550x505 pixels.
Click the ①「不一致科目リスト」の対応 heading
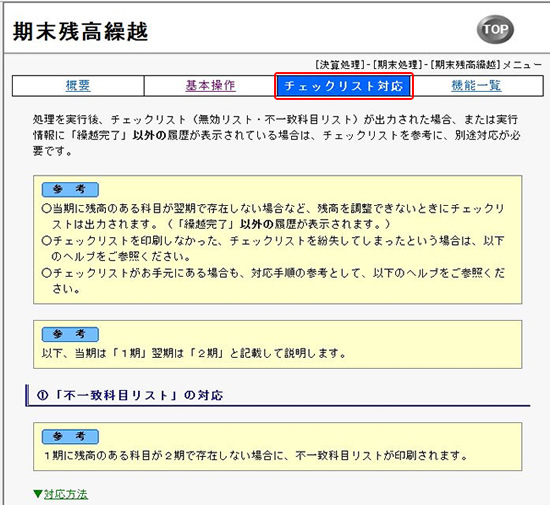click(130, 395)
